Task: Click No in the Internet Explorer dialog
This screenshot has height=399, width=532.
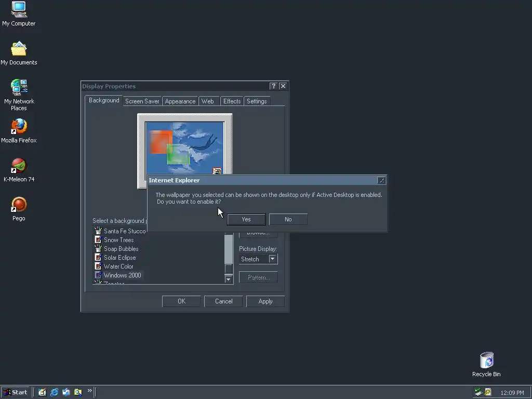Action: click(288, 219)
